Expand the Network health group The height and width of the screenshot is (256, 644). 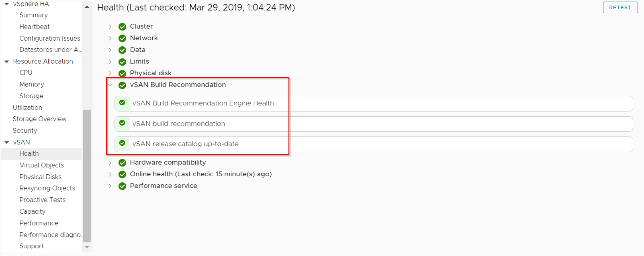pyautogui.click(x=110, y=38)
